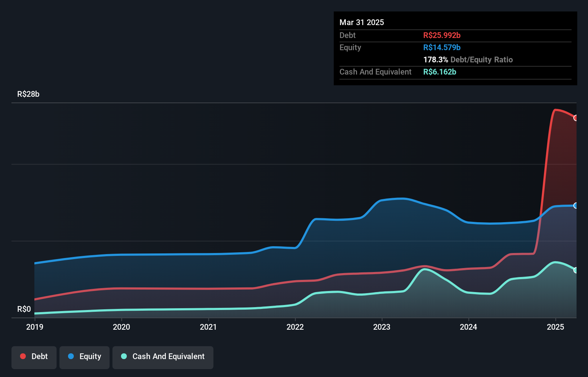The height and width of the screenshot is (377, 588).
Task: Select the Debt series endpoint marker on the chart
Action: (576, 118)
